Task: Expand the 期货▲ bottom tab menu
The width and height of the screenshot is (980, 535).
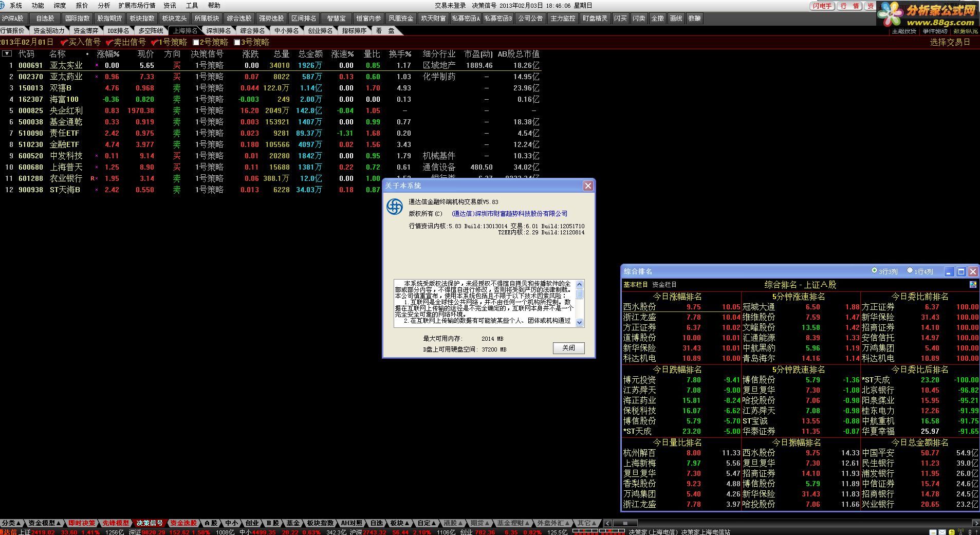Action: point(480,523)
